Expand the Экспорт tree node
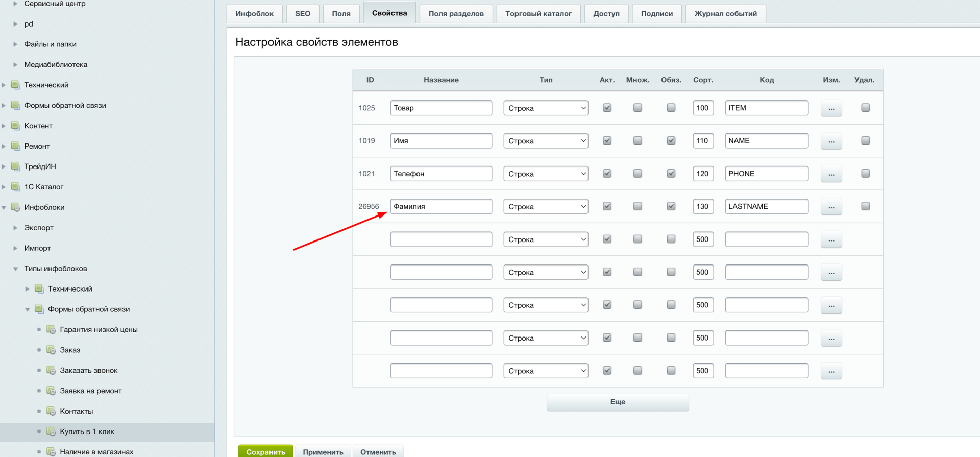This screenshot has width=980, height=457. click(x=15, y=228)
